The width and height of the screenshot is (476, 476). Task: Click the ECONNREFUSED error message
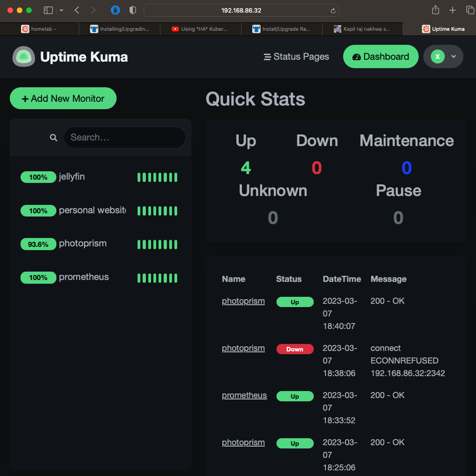(x=407, y=360)
